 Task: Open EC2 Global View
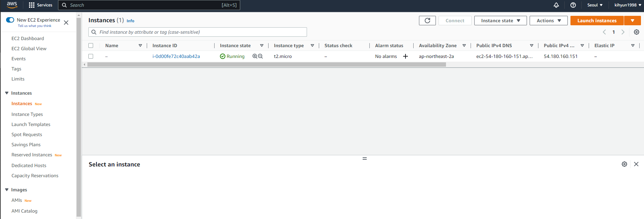pyautogui.click(x=29, y=49)
